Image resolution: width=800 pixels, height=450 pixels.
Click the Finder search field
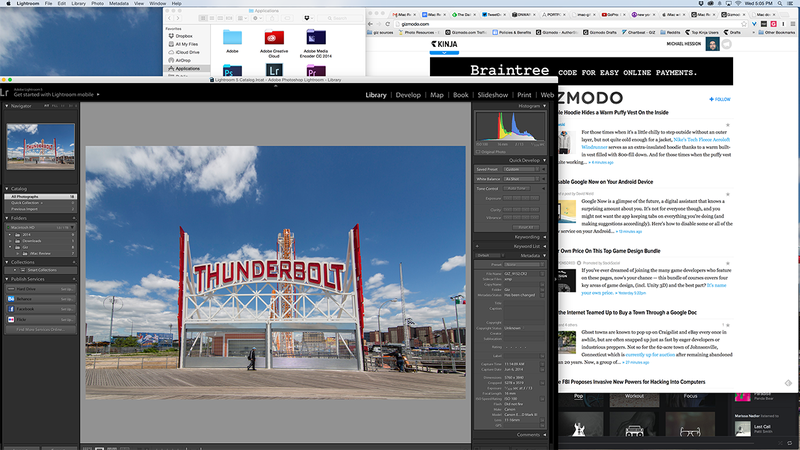340,18
